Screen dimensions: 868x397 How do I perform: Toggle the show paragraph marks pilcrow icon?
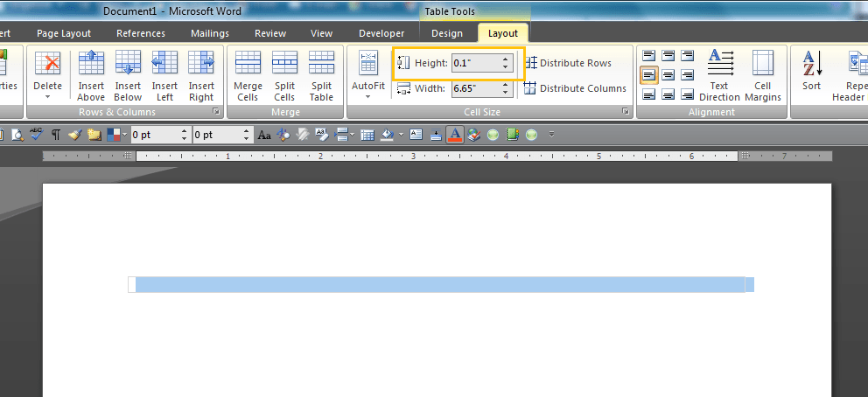click(56, 135)
